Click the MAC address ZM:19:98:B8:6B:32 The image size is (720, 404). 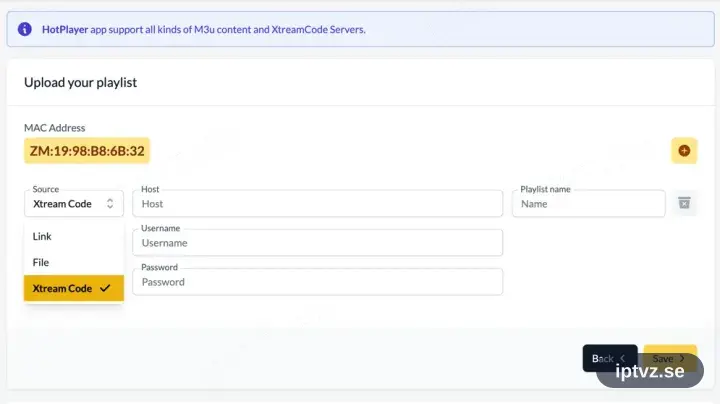coord(87,151)
